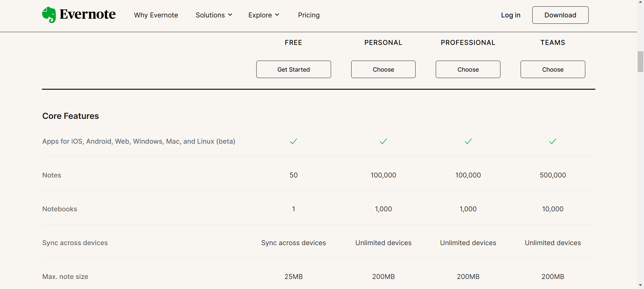Click the Evernote elephant logo icon
The image size is (644, 289).
49,15
